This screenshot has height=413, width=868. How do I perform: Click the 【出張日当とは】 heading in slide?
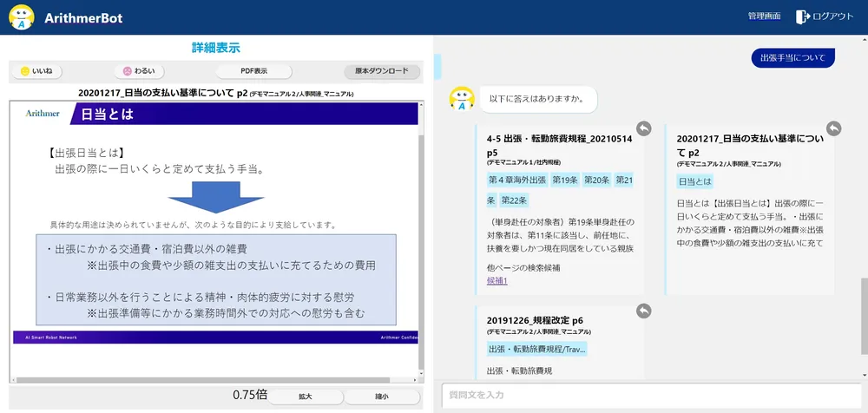click(x=85, y=152)
